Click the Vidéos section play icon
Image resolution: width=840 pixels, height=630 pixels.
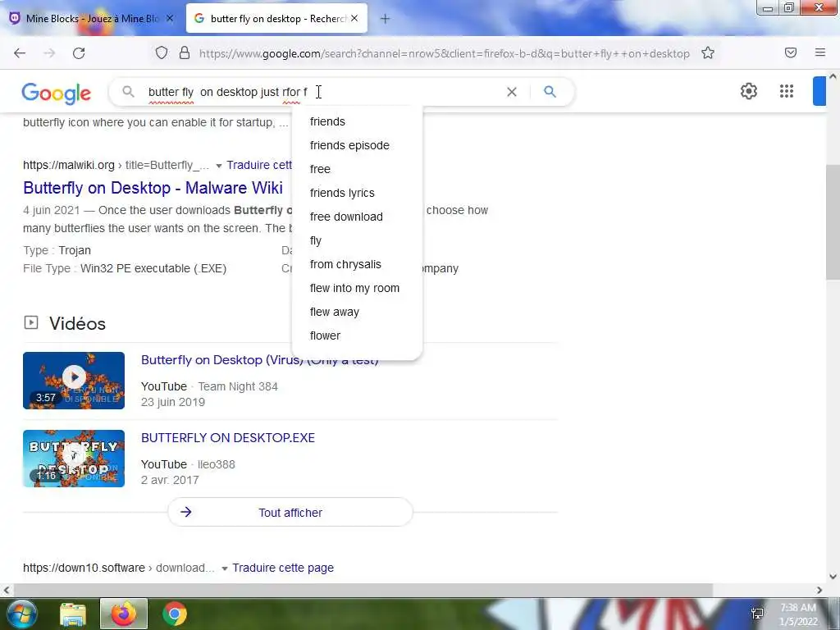pyautogui.click(x=31, y=322)
